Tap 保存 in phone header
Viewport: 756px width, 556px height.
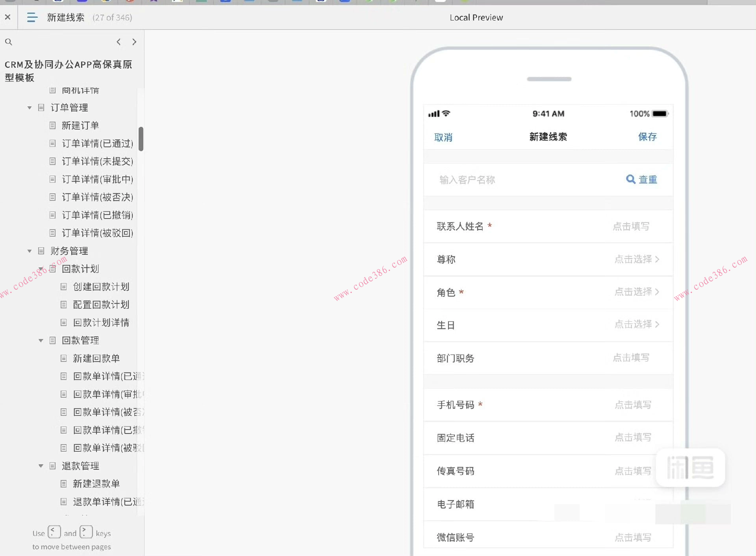coord(647,137)
